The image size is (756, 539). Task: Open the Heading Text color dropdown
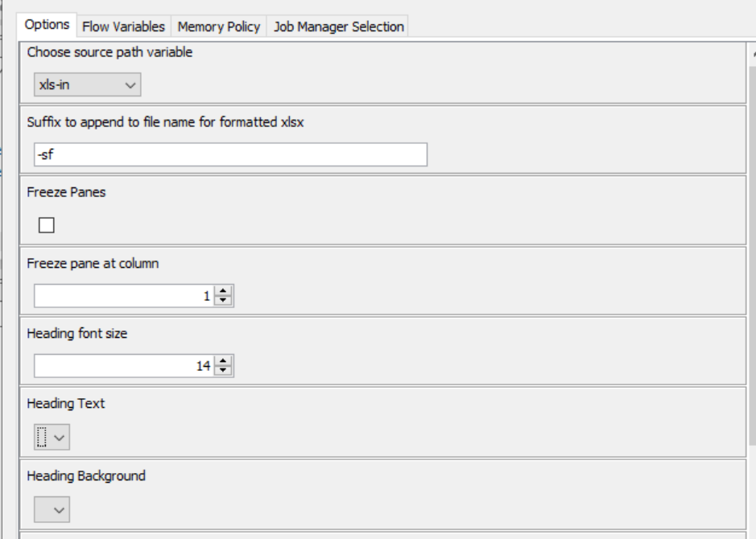(x=52, y=437)
